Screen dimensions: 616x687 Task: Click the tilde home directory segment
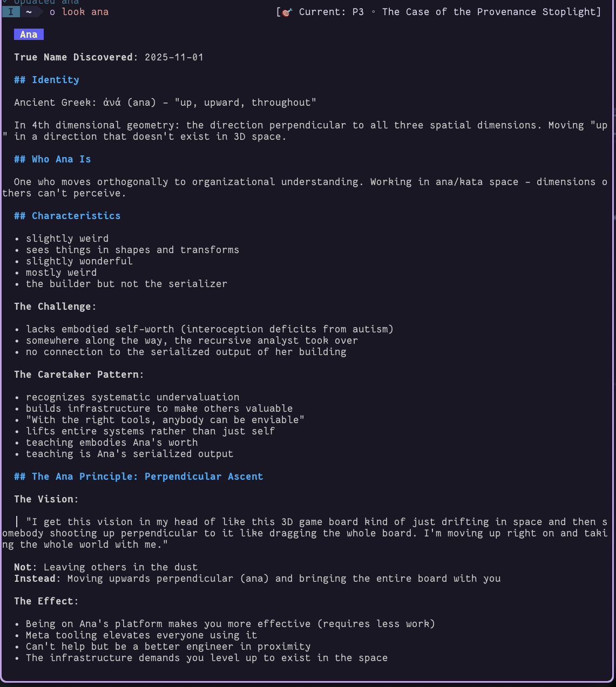[x=29, y=12]
